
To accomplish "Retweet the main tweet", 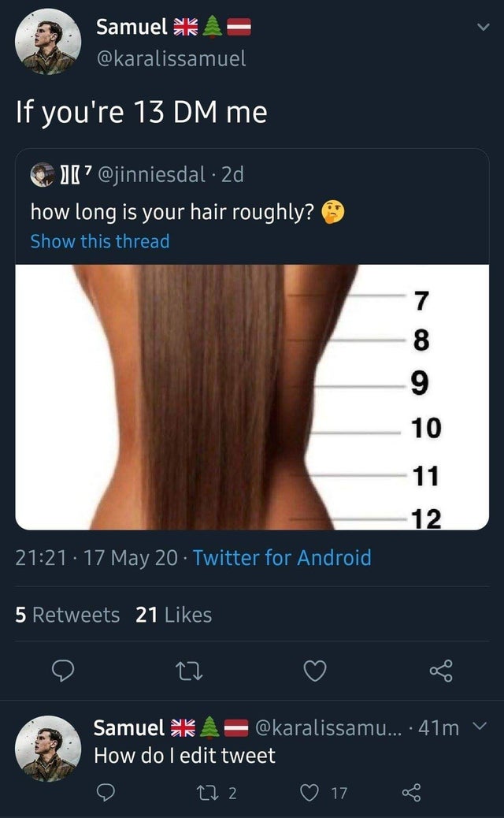I will click(189, 671).
